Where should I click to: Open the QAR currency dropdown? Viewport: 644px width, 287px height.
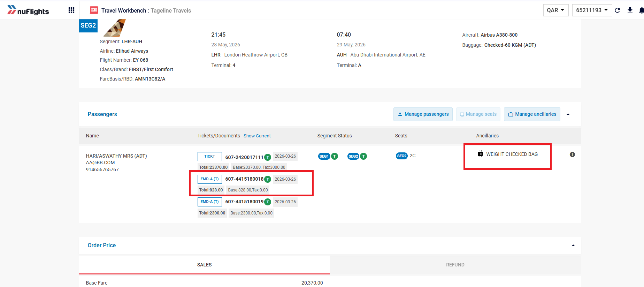[556, 10]
